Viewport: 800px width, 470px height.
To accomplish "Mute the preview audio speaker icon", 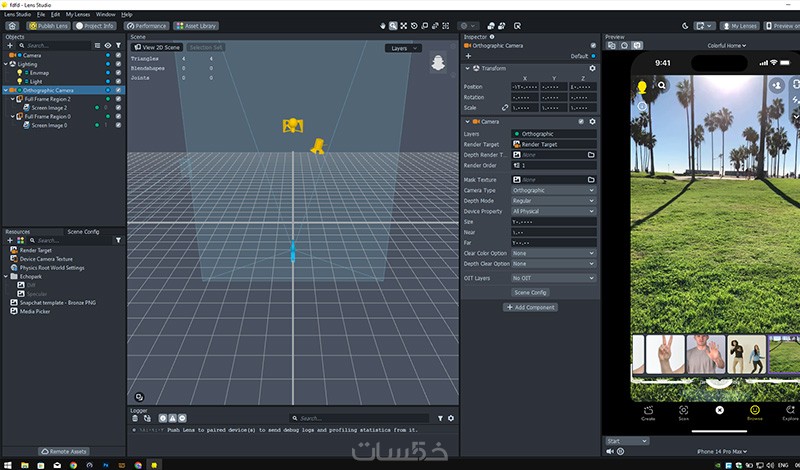I will [610, 452].
